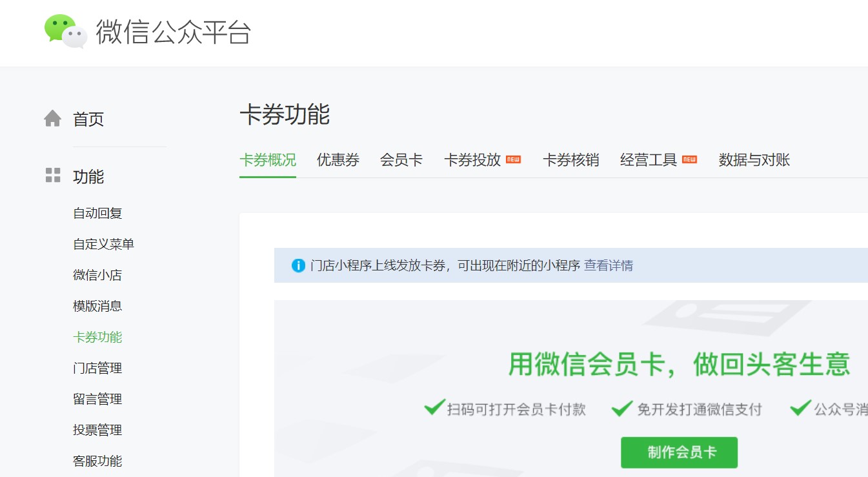Click the checkmark before 扫码可打开会员卡付款
Viewport: 868px width, 477px height.
click(434, 408)
